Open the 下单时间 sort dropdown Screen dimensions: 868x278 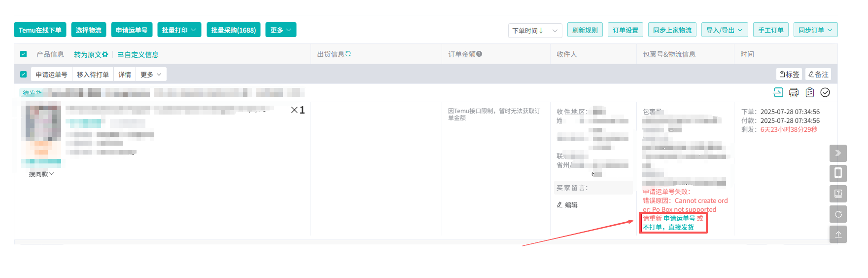[535, 31]
